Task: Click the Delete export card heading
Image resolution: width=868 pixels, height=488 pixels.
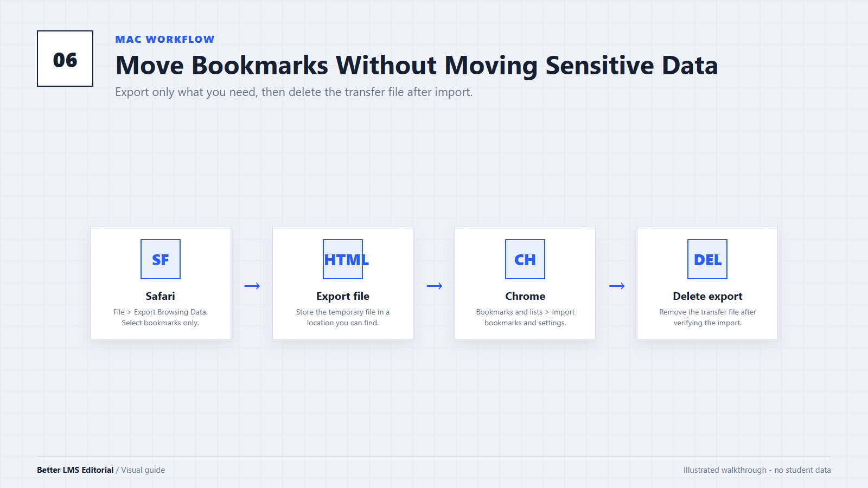Action: (x=707, y=296)
